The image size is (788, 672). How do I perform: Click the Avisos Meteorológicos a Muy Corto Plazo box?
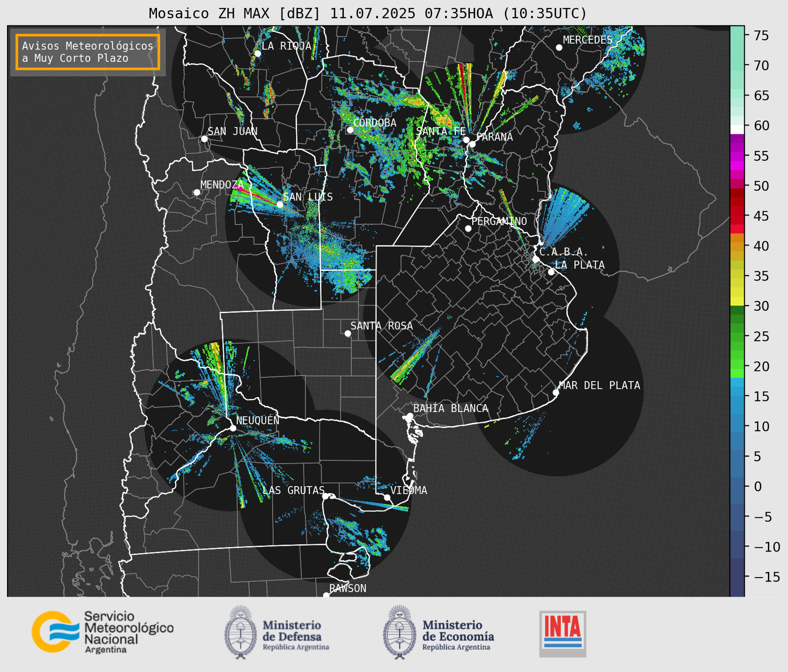(88, 52)
